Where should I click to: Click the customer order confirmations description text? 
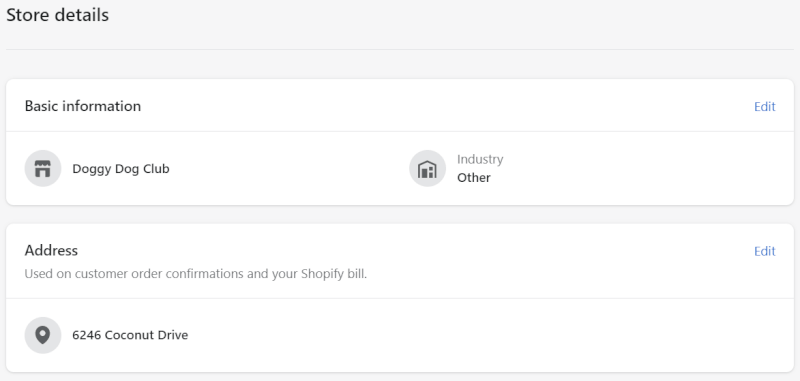click(196, 274)
